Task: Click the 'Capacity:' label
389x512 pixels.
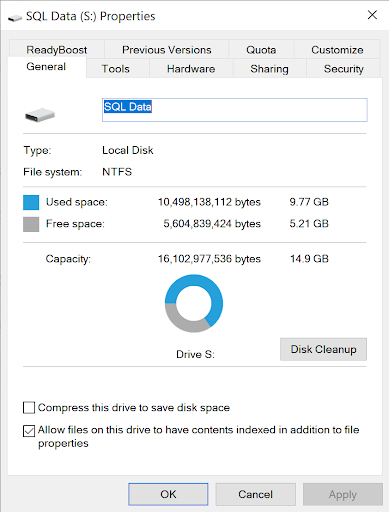Action: pyautogui.click(x=68, y=259)
